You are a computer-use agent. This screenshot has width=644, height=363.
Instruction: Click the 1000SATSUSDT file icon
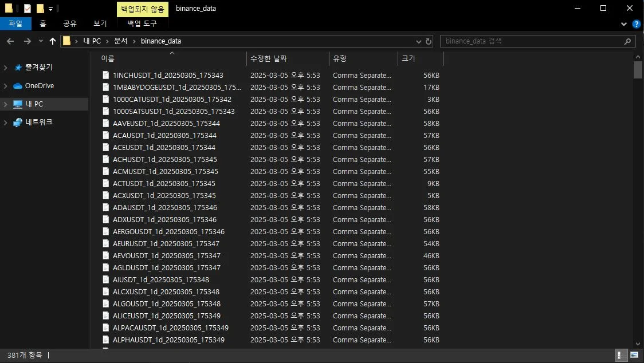pos(105,111)
